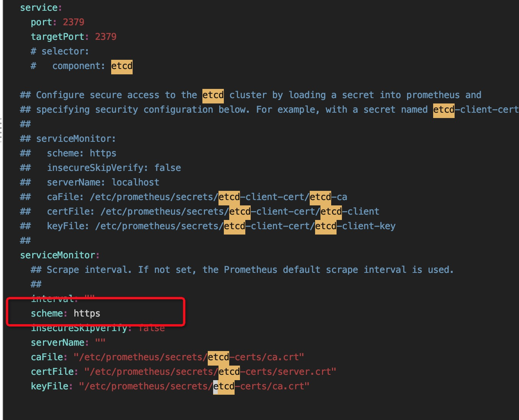This screenshot has height=420, width=519.
Task: Click the 'certFile:' key under serviceMonitor
Action: (x=54, y=372)
